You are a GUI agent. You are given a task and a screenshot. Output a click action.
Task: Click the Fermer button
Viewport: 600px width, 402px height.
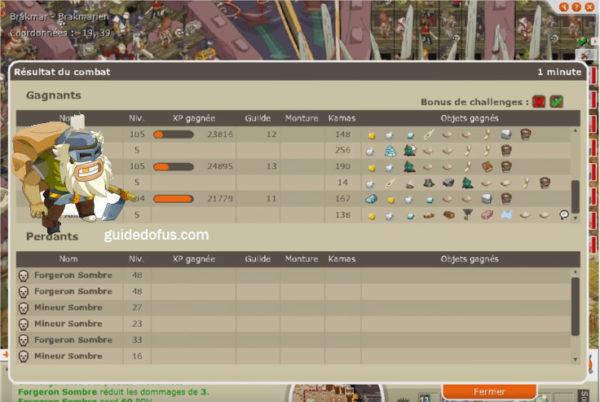coord(489,391)
